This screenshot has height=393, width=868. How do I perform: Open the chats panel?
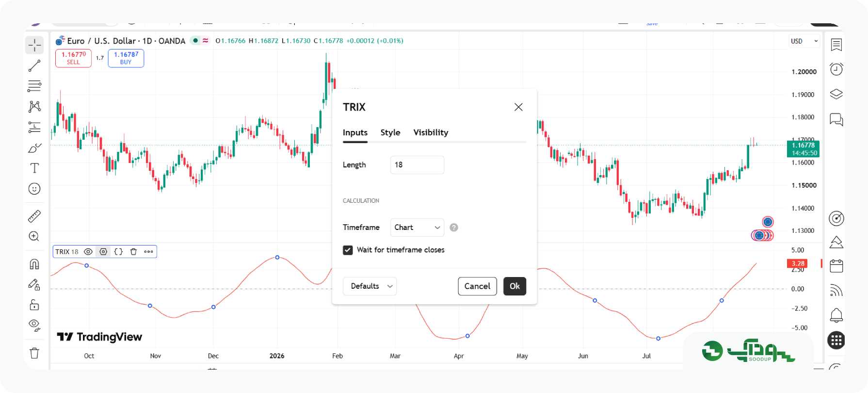pos(836,119)
